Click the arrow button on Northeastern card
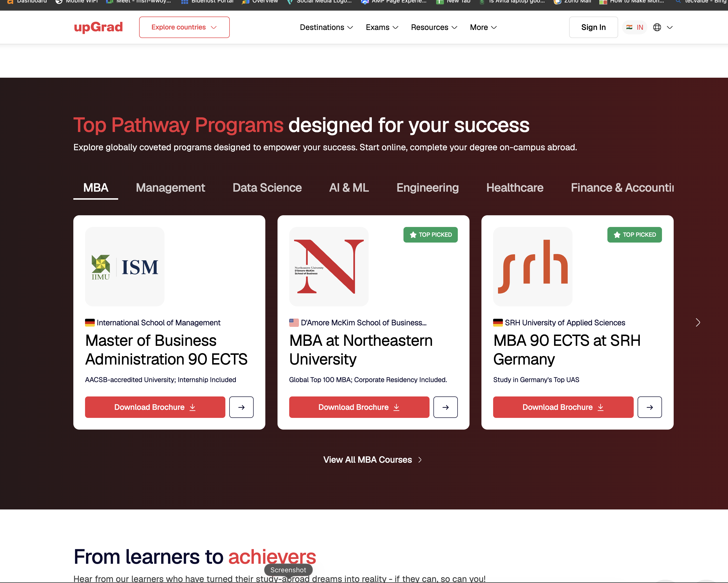Screen dimensions: 728x583 [x=445, y=407]
